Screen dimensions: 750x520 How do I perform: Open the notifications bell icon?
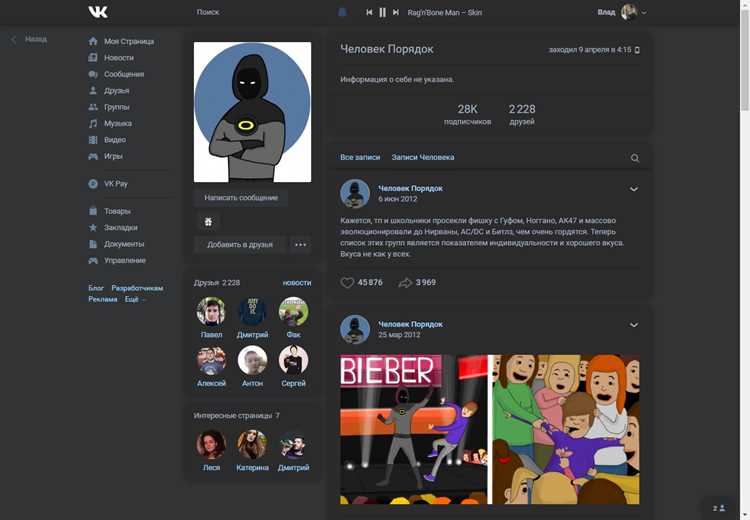pyautogui.click(x=342, y=12)
